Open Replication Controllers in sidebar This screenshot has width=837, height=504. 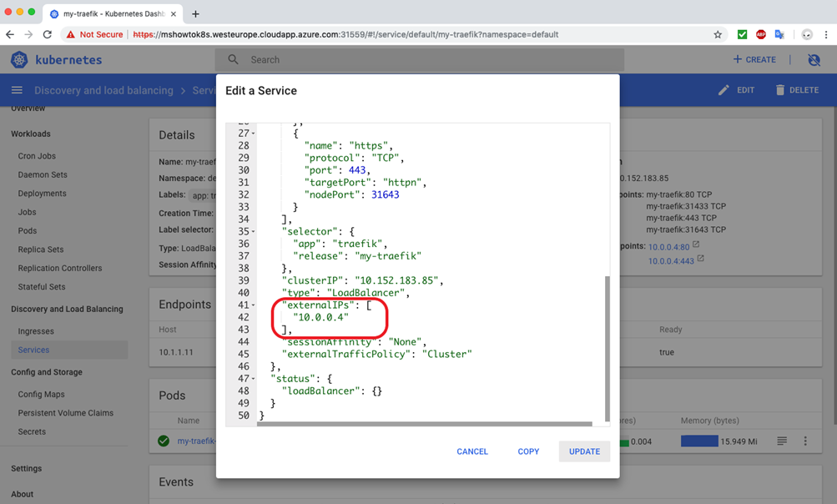pyautogui.click(x=60, y=268)
